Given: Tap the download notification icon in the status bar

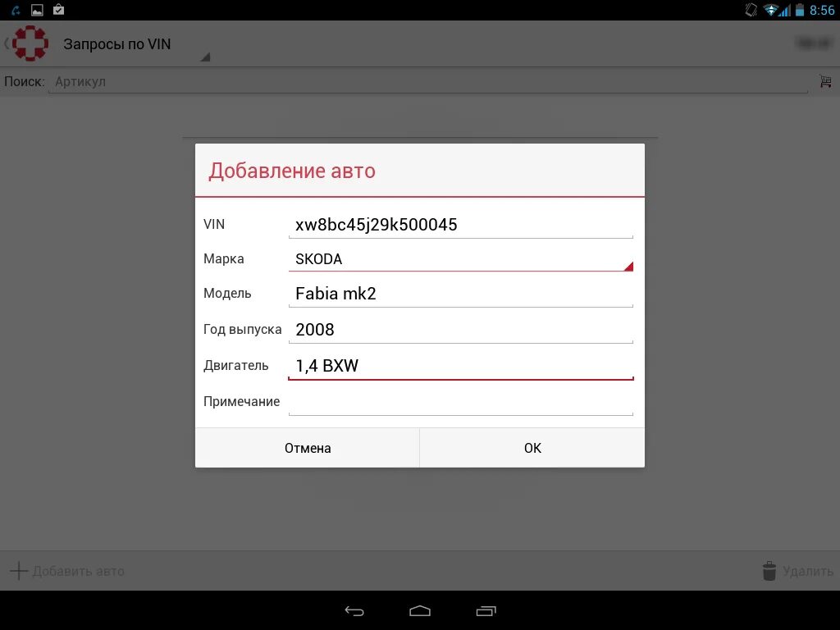Looking at the screenshot, I should pyautogui.click(x=57, y=10).
